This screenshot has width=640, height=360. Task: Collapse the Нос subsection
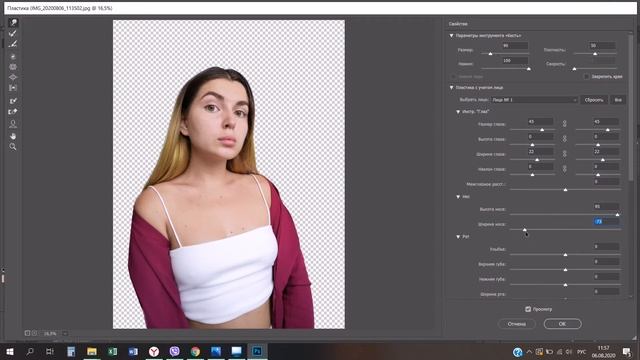click(458, 197)
